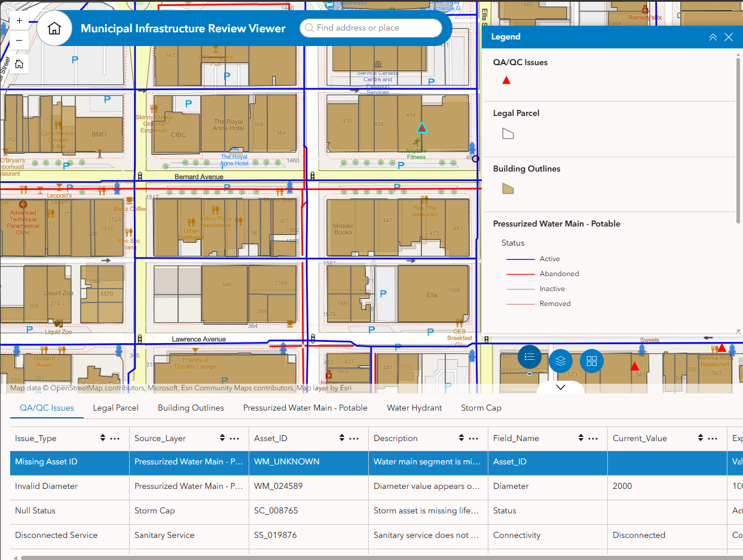Open Pressurized Water Main - Potable tab
Viewport: 743px width, 560px height.
coord(305,408)
